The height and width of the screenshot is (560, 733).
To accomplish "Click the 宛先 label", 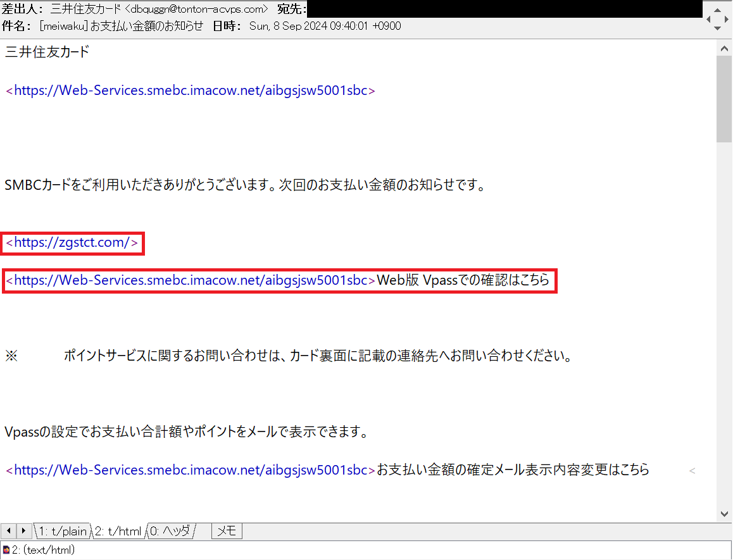I will pyautogui.click(x=292, y=9).
